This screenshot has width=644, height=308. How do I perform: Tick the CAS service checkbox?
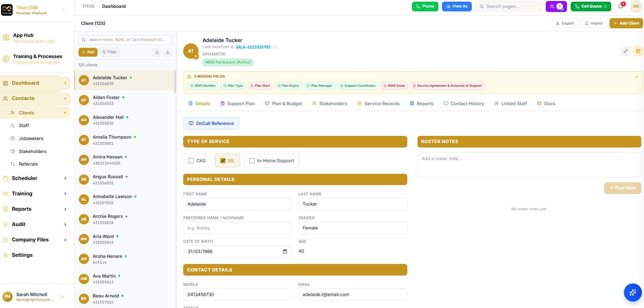[191, 161]
